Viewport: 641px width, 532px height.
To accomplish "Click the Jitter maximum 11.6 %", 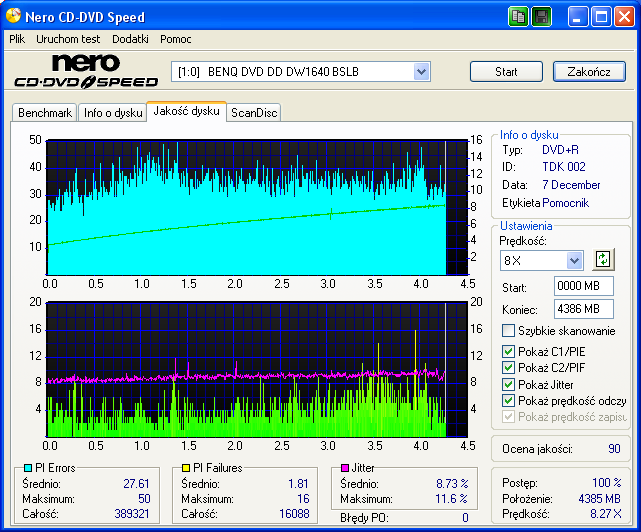I will tap(452, 499).
